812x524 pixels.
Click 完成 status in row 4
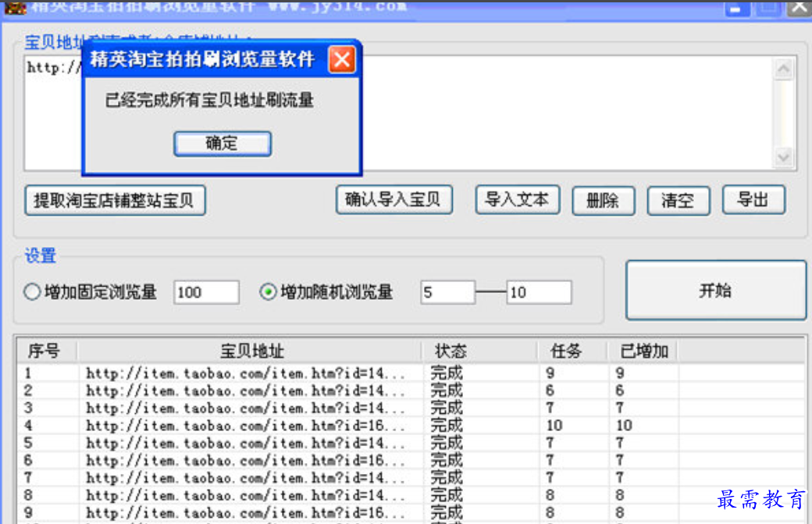pos(447,425)
